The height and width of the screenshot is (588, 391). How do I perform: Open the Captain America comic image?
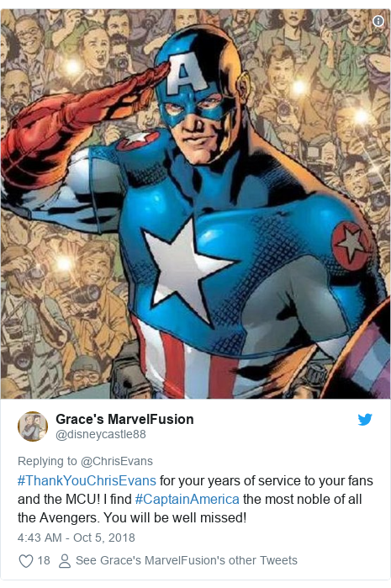[x=195, y=204]
